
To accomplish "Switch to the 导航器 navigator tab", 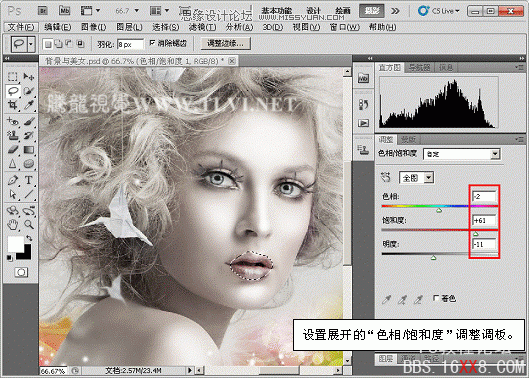I will tap(419, 68).
